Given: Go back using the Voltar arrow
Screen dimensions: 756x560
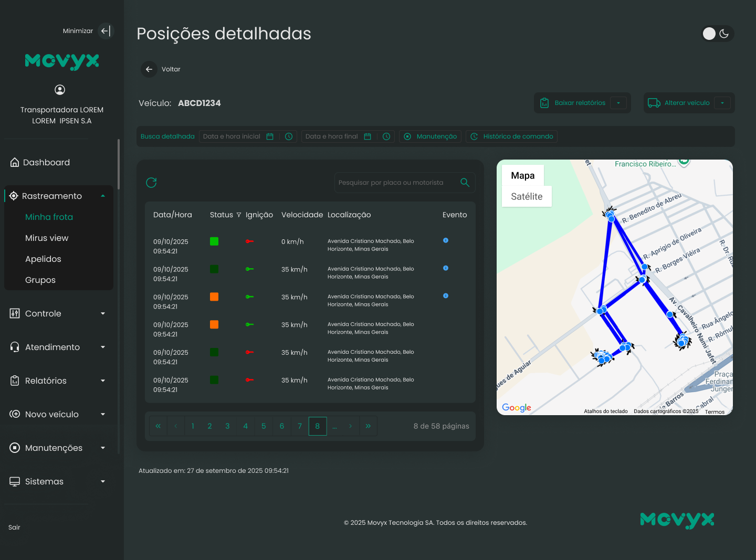Looking at the screenshot, I should coord(149,69).
